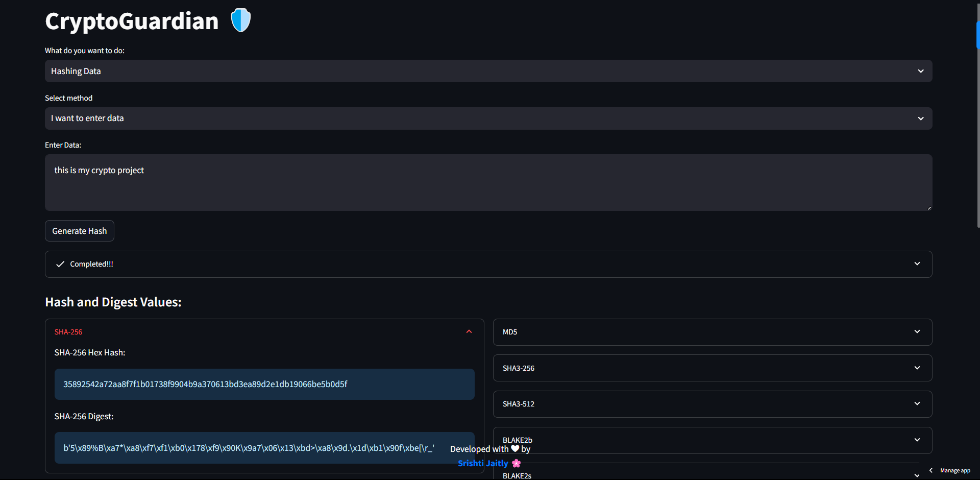The image size is (980, 480).
Task: Open the 'Select method' dropdown
Action: click(x=488, y=118)
